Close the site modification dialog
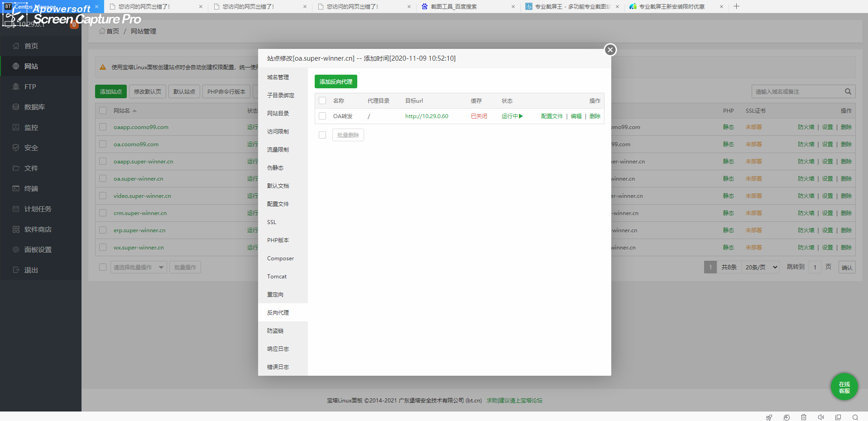Image resolution: width=868 pixels, height=421 pixels. pos(610,50)
